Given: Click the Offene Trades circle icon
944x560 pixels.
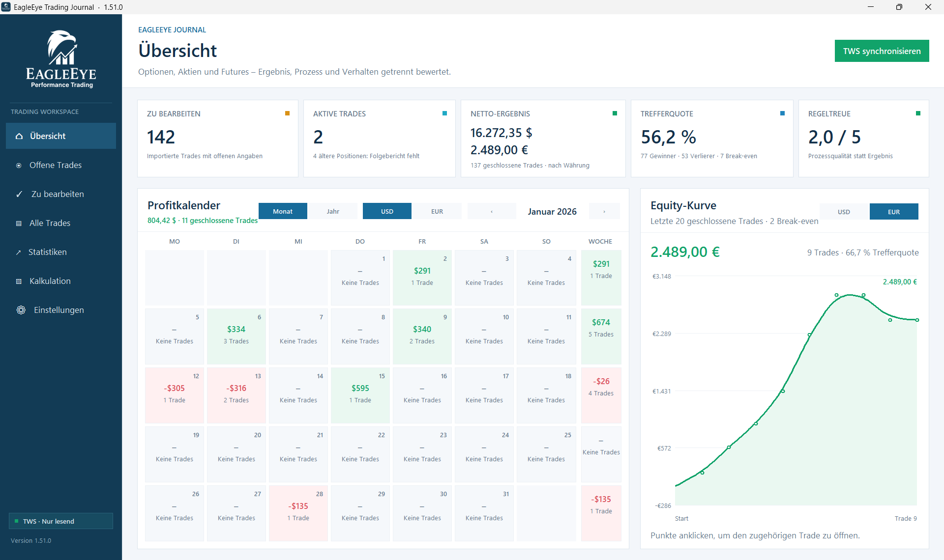Looking at the screenshot, I should coord(19,166).
